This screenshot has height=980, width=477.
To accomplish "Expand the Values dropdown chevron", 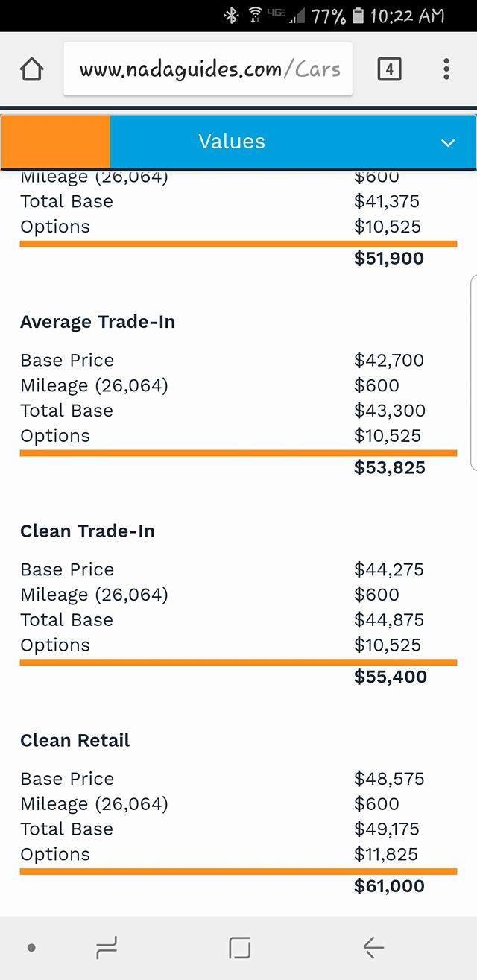I will tap(447, 142).
